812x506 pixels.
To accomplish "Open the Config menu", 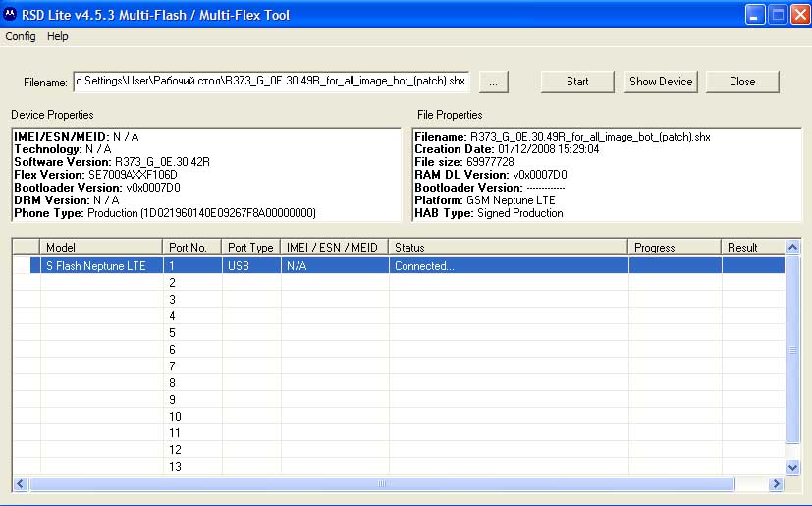I will click(x=21, y=36).
